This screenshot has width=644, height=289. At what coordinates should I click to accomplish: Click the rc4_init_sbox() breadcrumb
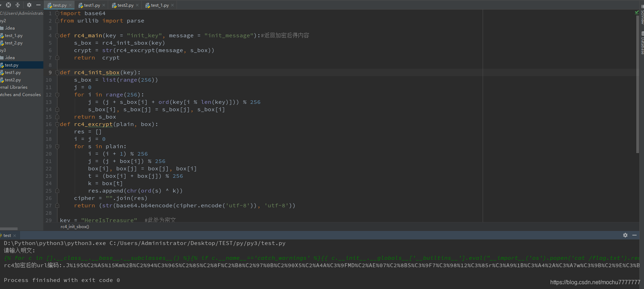(75, 227)
